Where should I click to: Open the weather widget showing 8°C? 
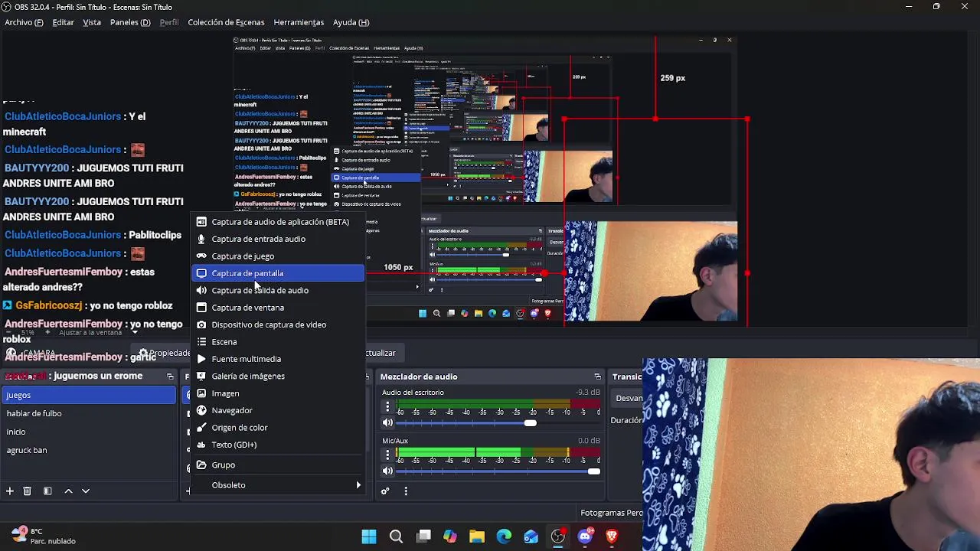click(43, 536)
